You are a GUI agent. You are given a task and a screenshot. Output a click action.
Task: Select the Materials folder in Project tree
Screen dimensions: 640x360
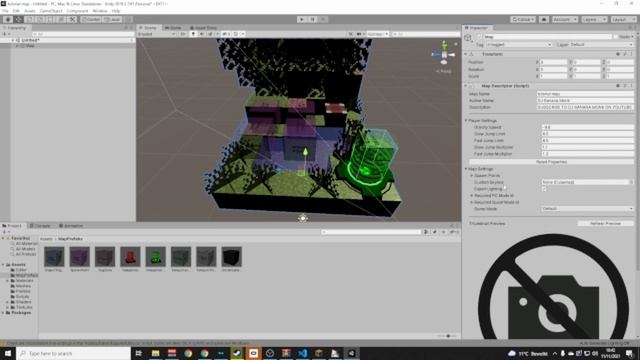[24, 281]
